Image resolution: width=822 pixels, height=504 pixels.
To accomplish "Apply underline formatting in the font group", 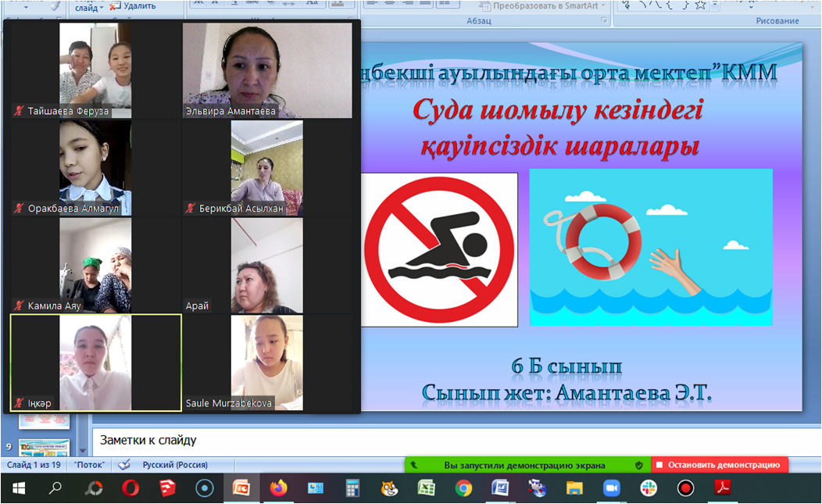I will [x=234, y=5].
